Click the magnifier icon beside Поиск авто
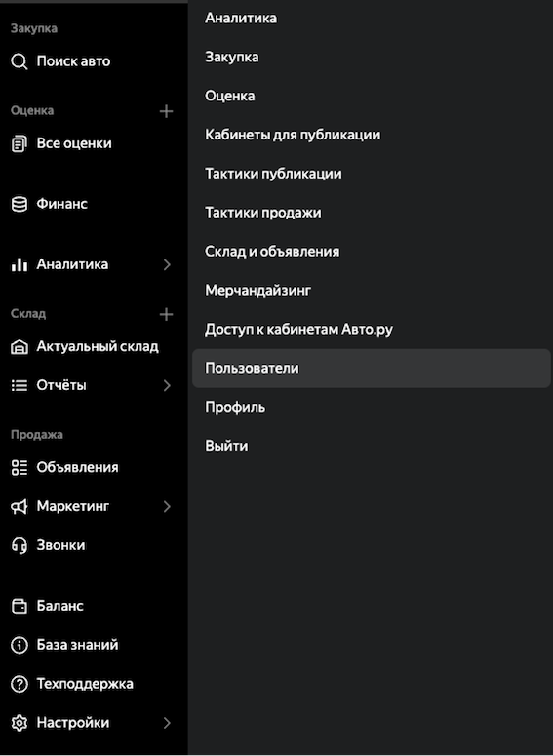The image size is (553, 756). coord(20,61)
